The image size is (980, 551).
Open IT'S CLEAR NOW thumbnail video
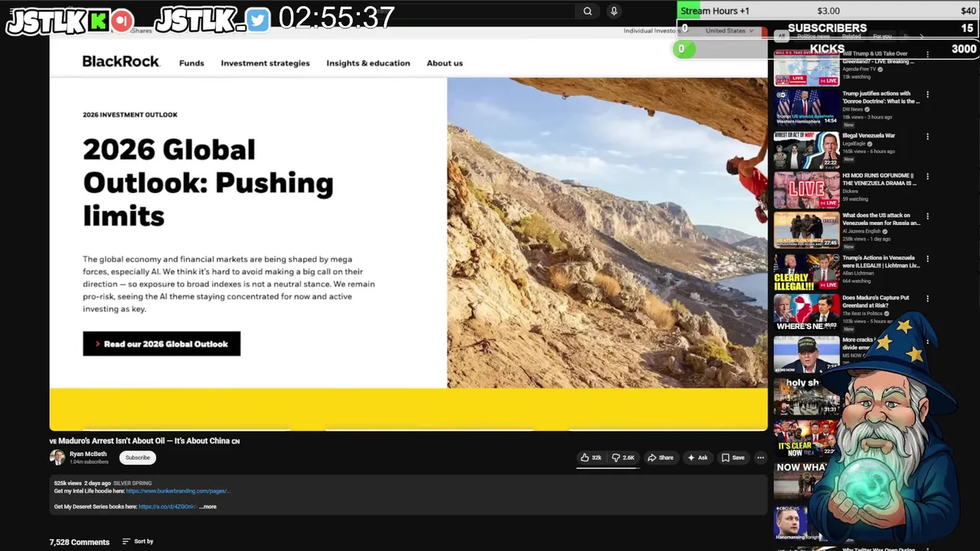pyautogui.click(x=806, y=438)
